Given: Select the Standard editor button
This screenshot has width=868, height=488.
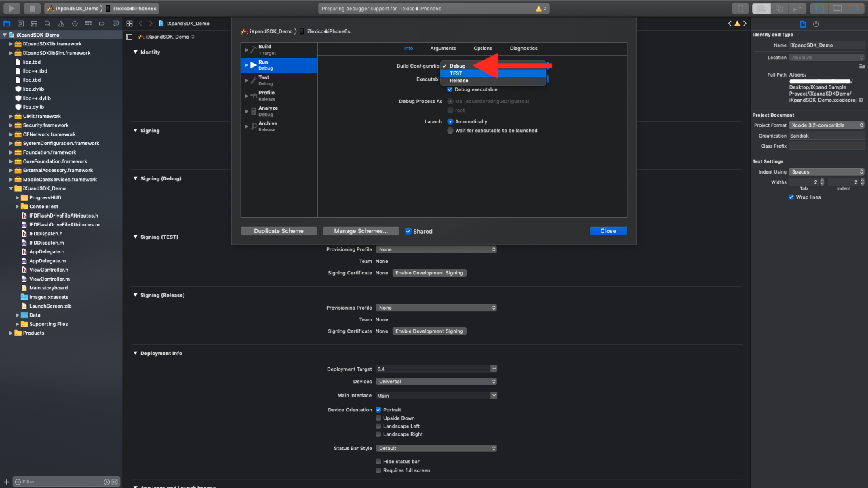Looking at the screenshot, I should click(x=762, y=8).
